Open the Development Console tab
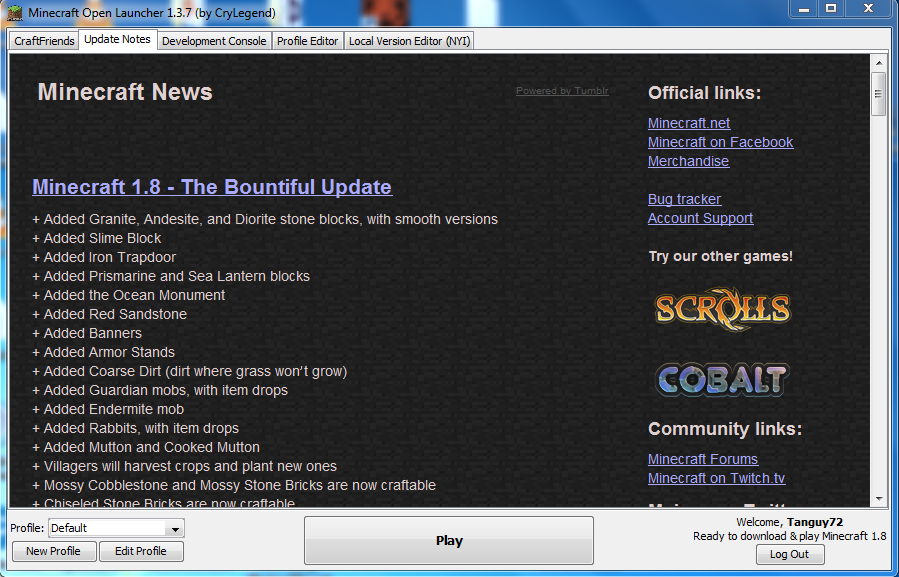Image resolution: width=899 pixels, height=577 pixels. pyautogui.click(x=214, y=41)
